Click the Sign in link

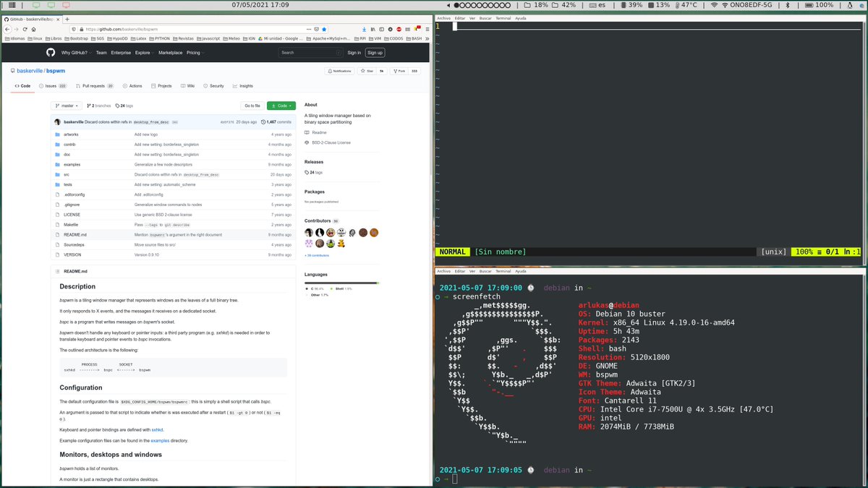354,52
